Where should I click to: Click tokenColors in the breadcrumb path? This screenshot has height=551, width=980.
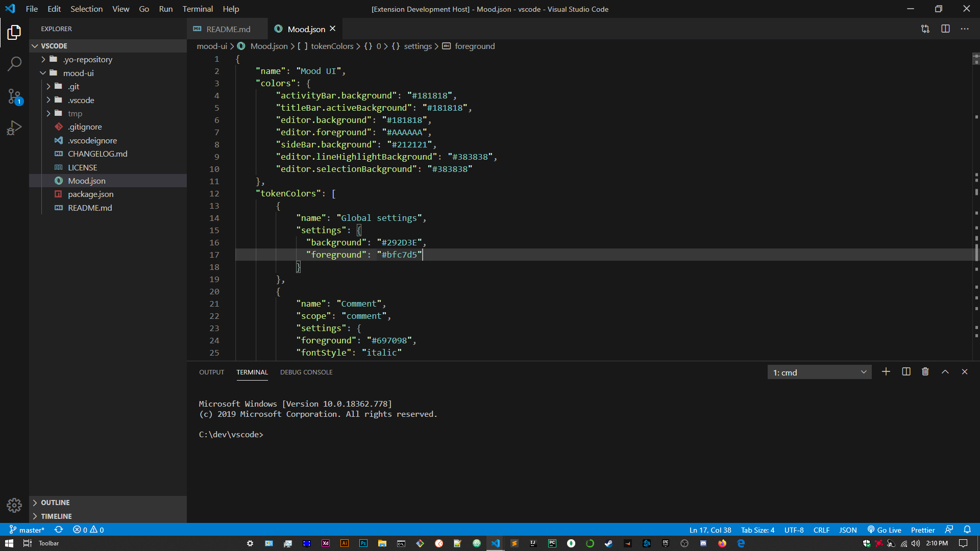[332, 46]
